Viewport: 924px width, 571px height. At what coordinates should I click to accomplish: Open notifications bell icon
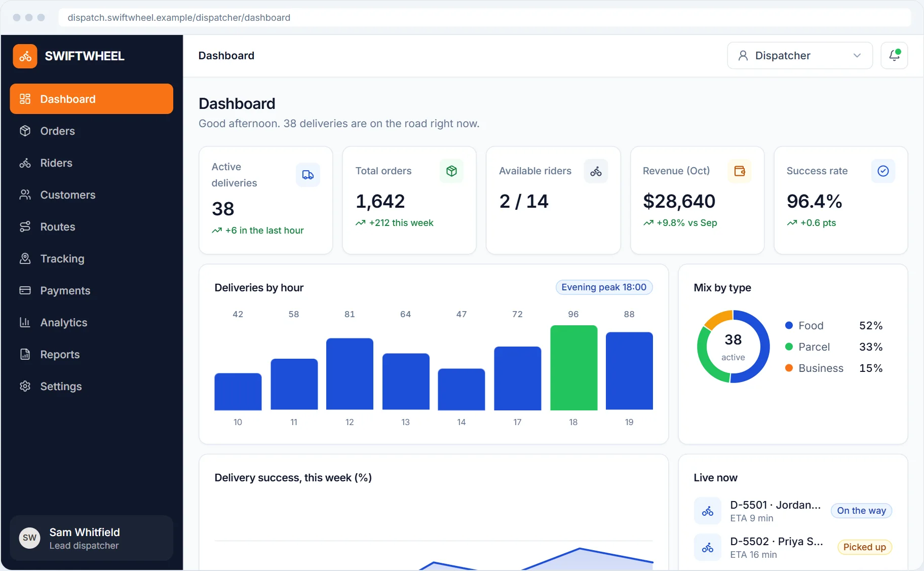(894, 55)
